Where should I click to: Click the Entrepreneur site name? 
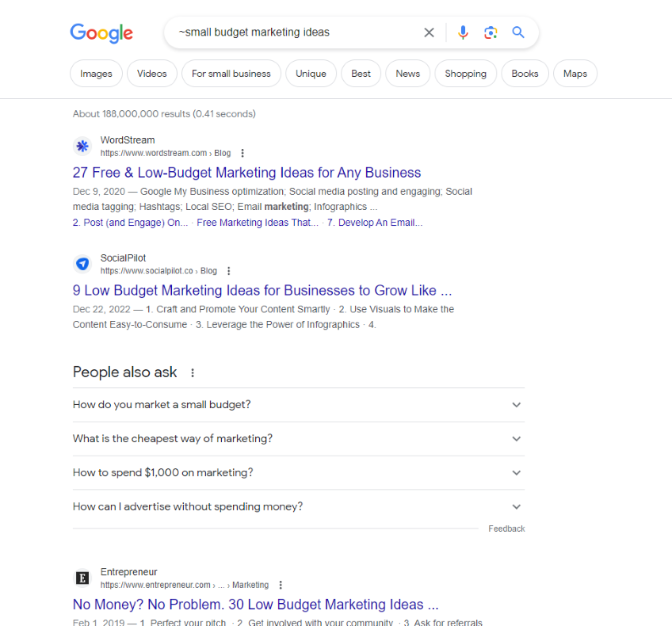click(128, 572)
